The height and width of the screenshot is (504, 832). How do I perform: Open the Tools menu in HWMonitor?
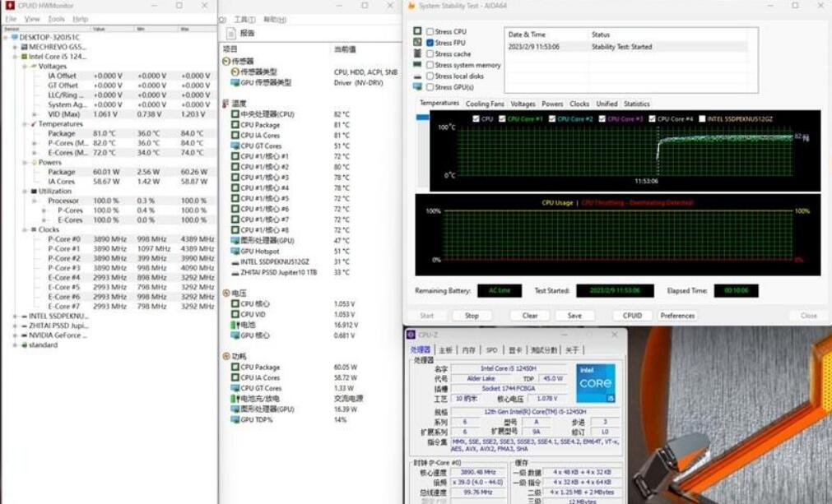(x=56, y=19)
